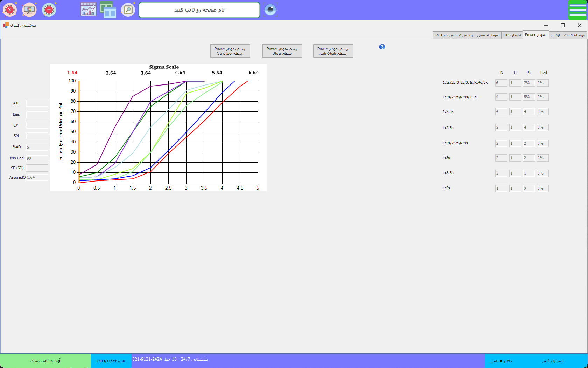This screenshot has width=588, height=368.
Task: Click the red minus circle icon
Action: click(x=49, y=10)
